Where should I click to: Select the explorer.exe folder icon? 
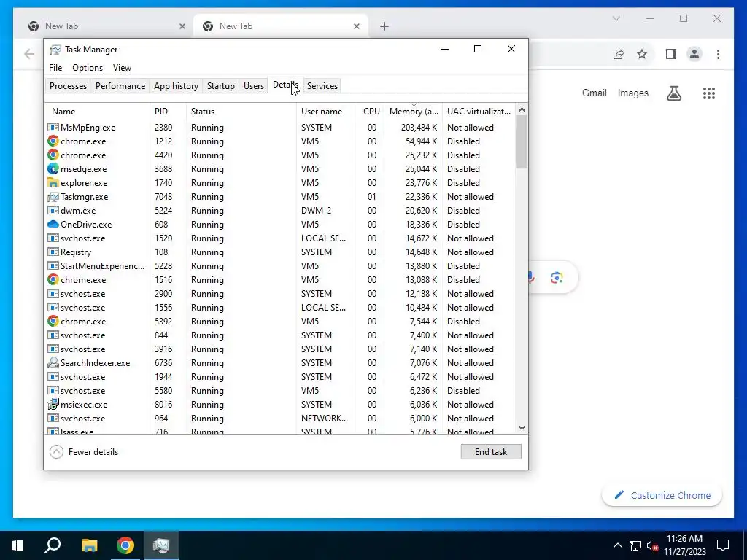53,182
